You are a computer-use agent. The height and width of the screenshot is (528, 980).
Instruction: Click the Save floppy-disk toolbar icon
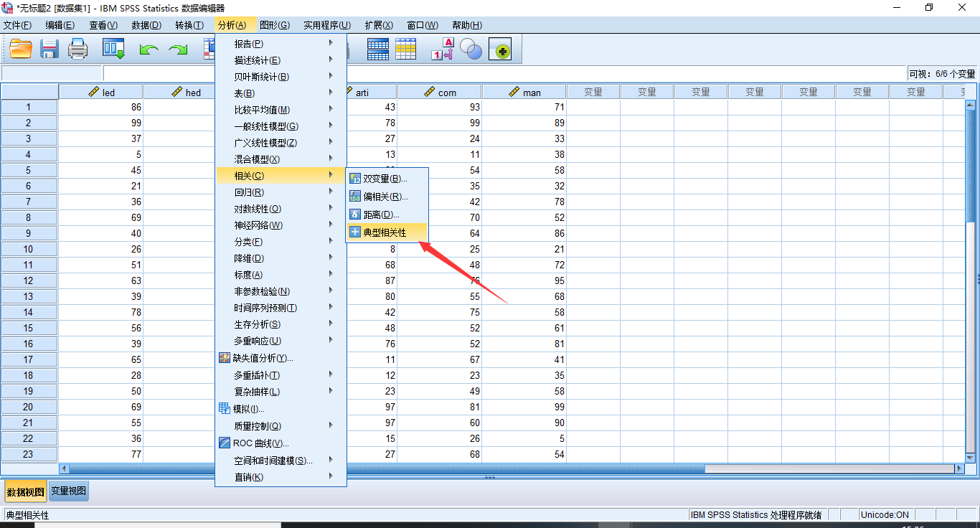50,49
